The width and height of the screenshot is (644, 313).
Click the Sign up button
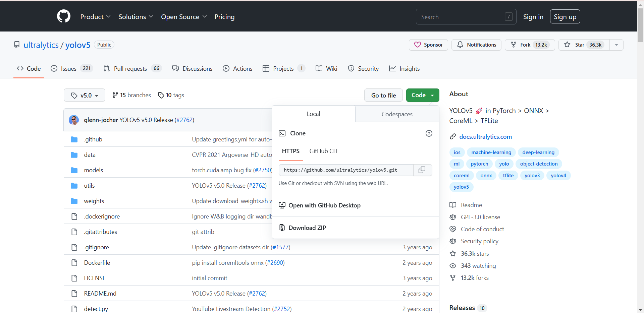click(565, 17)
